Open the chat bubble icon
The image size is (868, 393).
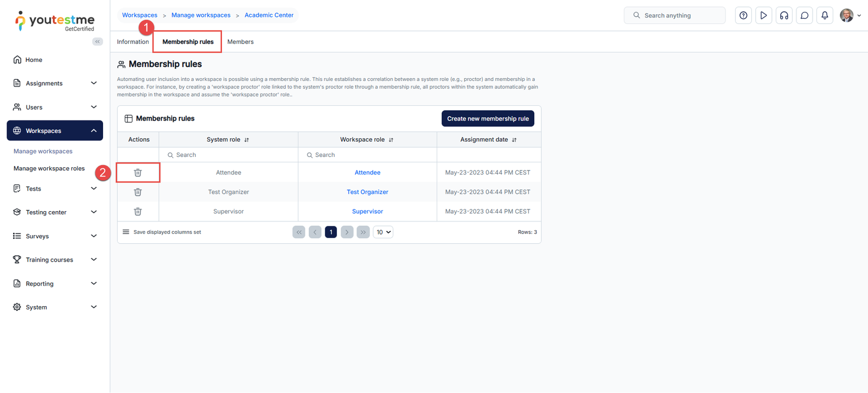click(x=805, y=16)
